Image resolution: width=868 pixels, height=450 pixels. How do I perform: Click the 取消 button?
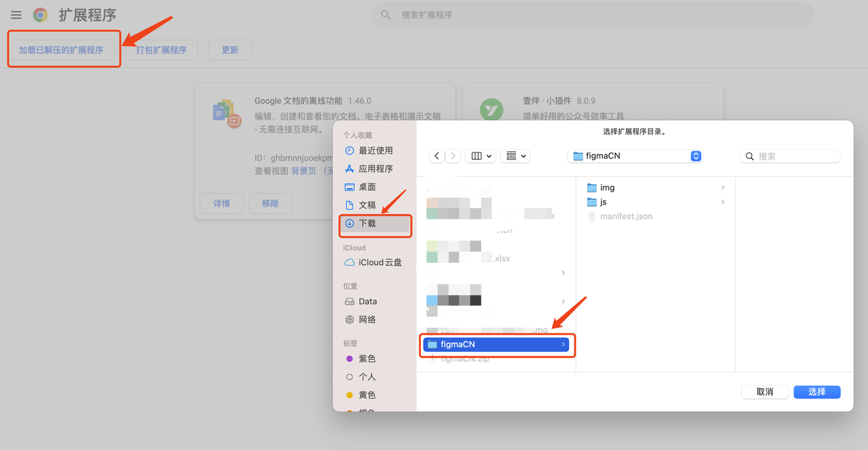pos(765,392)
